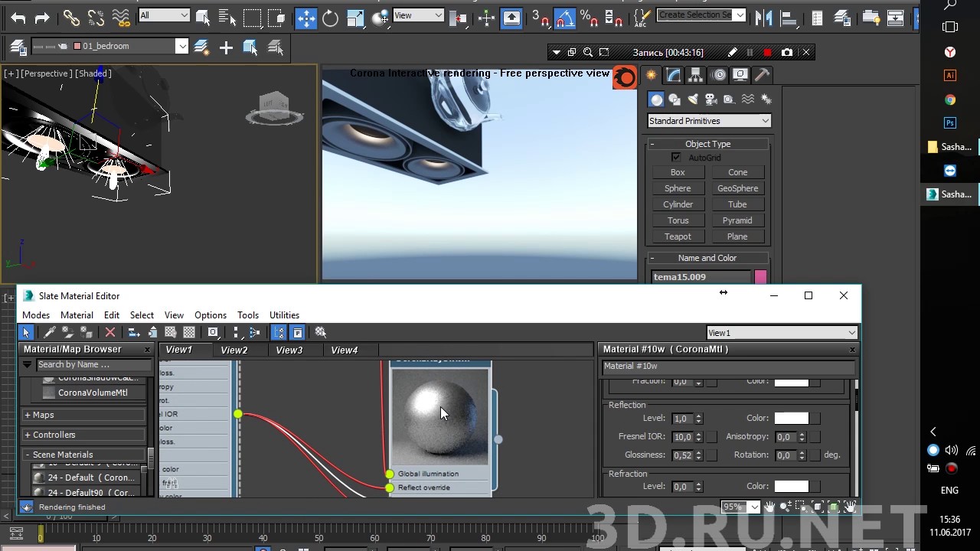
Task: Activate the Select and Move tool
Action: pyautogui.click(x=305, y=18)
